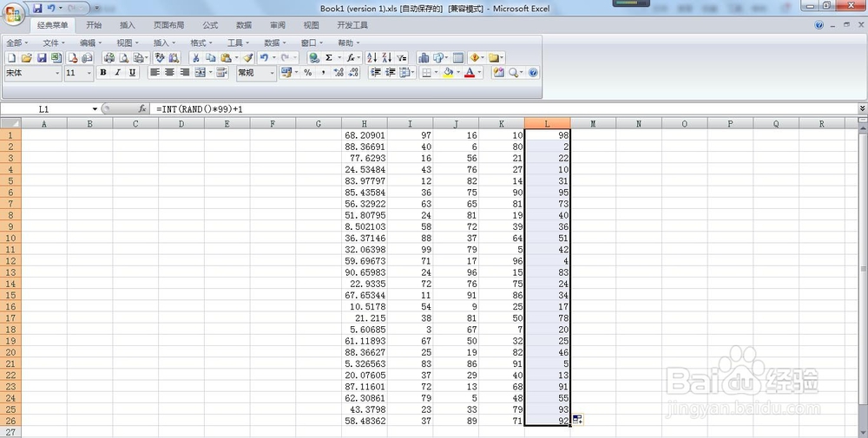Apply yellow fill color bucket
The width and height of the screenshot is (868, 438).
(449, 73)
